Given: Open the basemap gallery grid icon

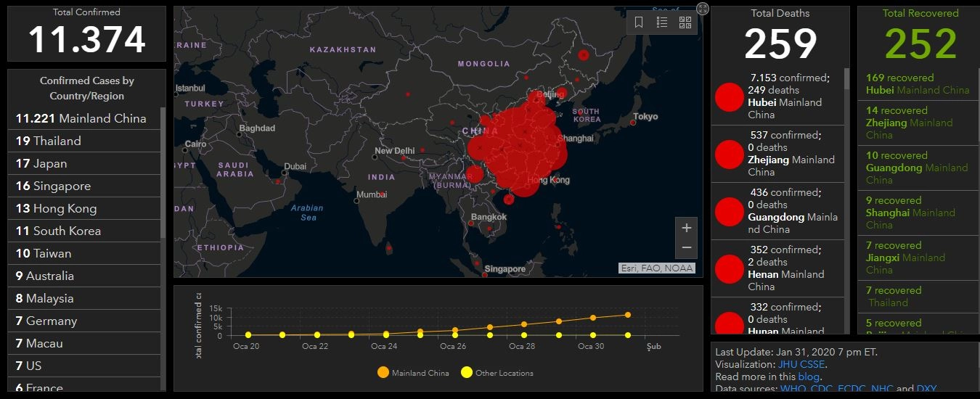Looking at the screenshot, I should coord(685,22).
